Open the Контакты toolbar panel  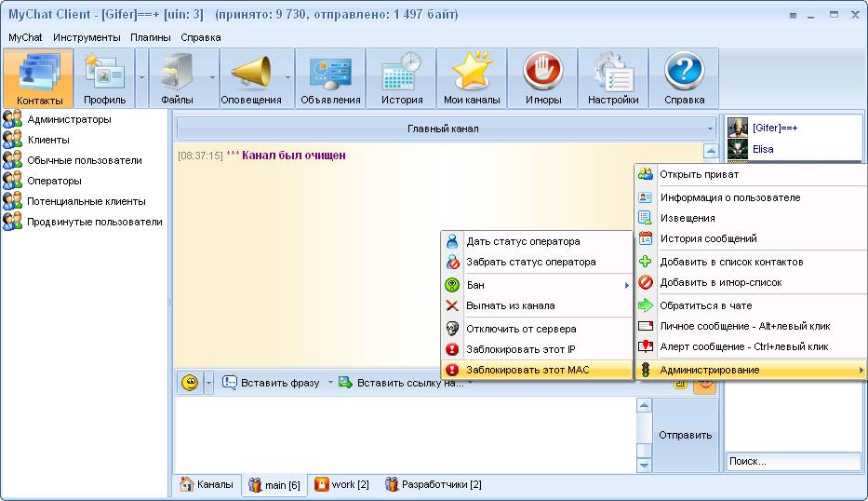(38, 78)
